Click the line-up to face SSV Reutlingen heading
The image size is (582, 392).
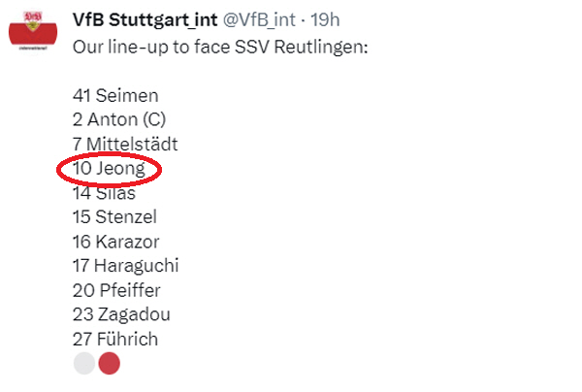tap(220, 48)
